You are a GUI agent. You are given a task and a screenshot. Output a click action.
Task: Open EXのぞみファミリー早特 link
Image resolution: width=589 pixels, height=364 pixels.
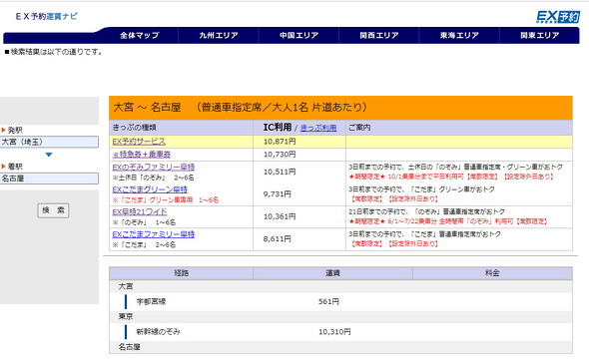pos(154,167)
